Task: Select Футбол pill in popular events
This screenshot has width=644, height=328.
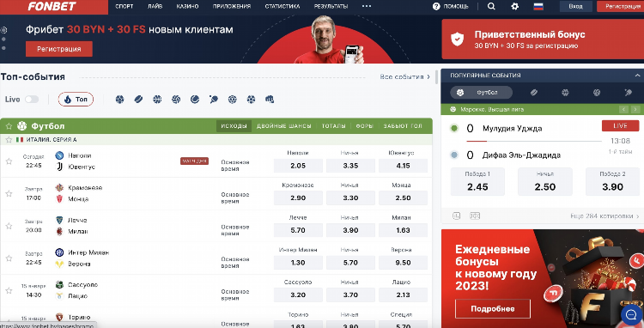Action: pyautogui.click(x=481, y=93)
